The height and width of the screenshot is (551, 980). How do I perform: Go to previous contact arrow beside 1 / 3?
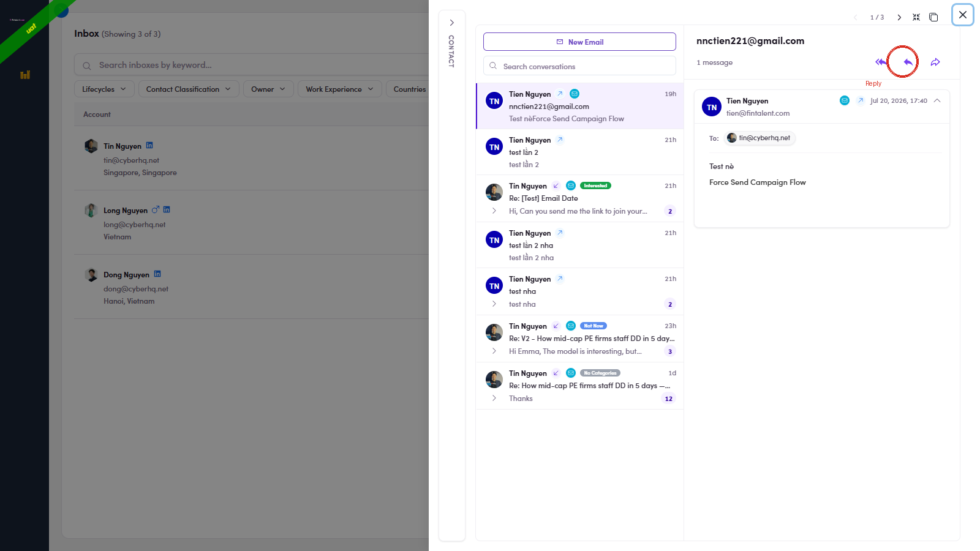point(856,17)
